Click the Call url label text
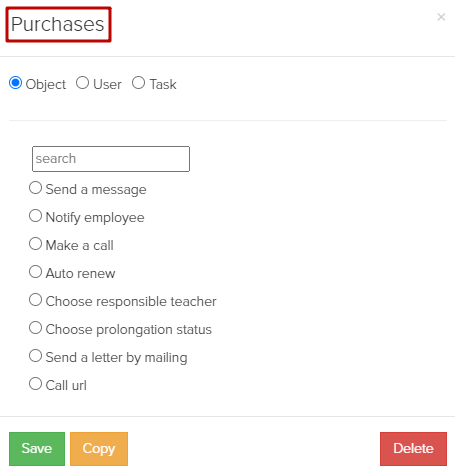 pyautogui.click(x=66, y=385)
